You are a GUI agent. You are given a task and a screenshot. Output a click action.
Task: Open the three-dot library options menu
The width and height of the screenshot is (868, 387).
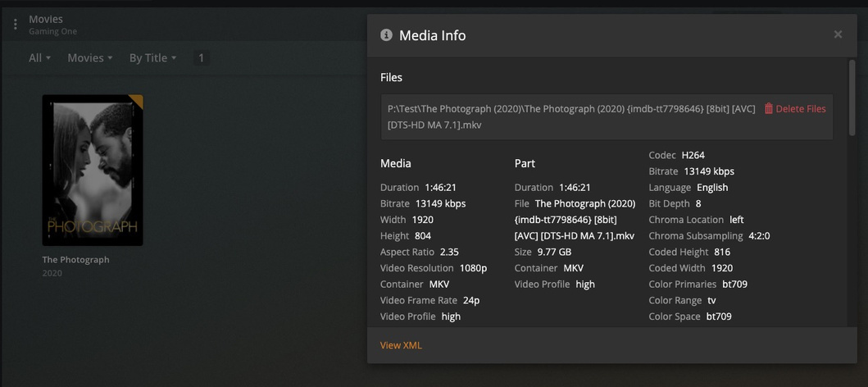pos(15,25)
